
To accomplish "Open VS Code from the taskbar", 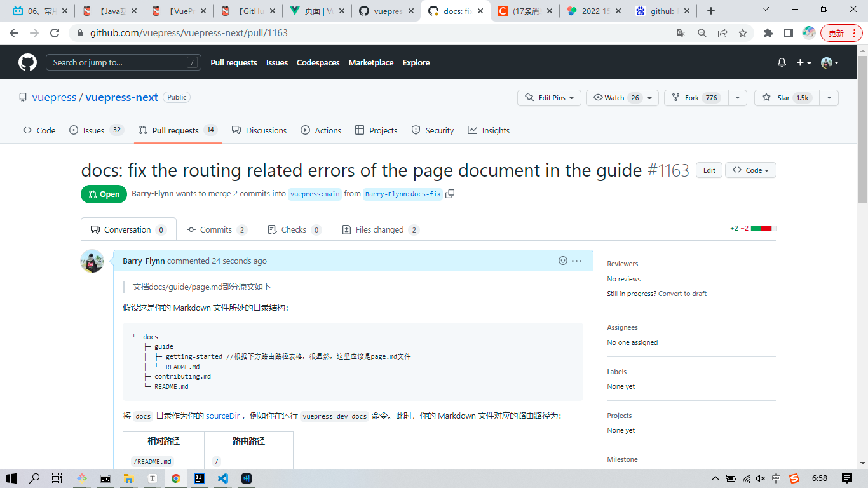I will click(x=222, y=478).
